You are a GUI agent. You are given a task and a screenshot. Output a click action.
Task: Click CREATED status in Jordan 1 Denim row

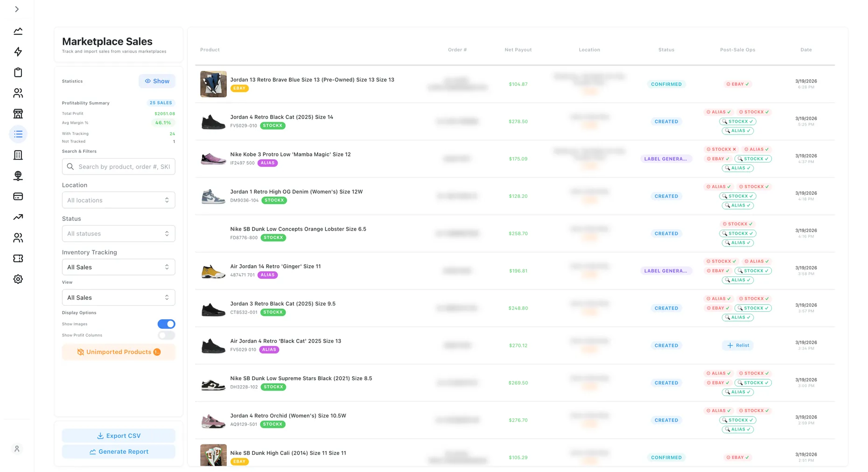(666, 197)
